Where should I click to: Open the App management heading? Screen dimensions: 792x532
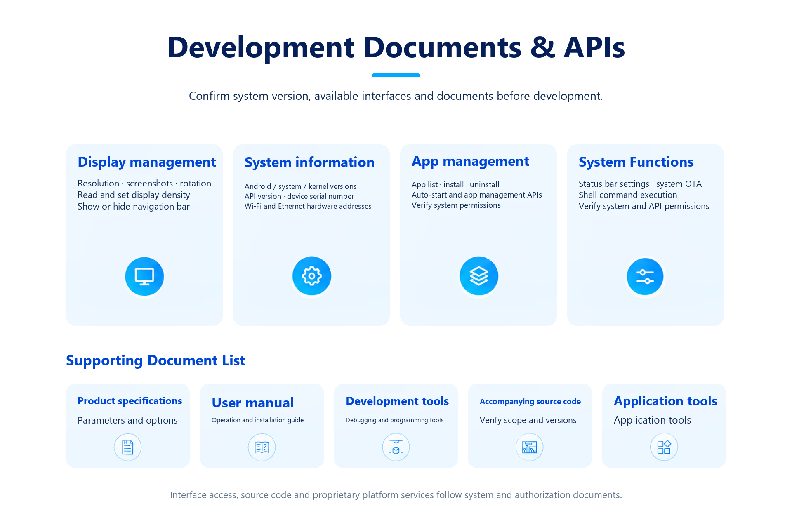tap(470, 161)
